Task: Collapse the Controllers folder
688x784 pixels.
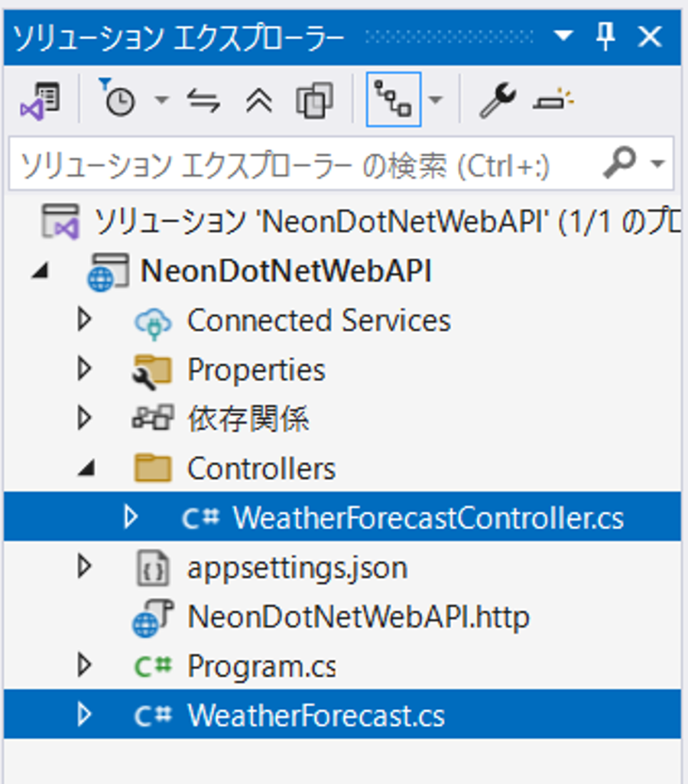Action: (x=85, y=469)
